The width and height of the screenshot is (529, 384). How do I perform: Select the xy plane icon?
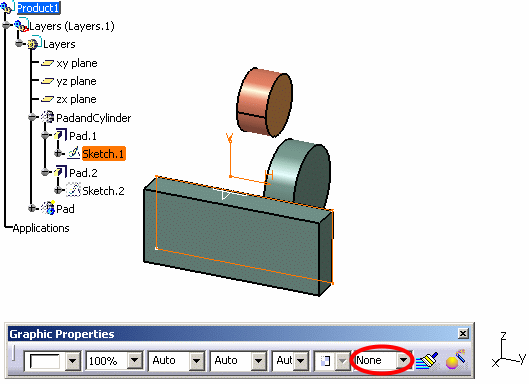[x=47, y=63]
